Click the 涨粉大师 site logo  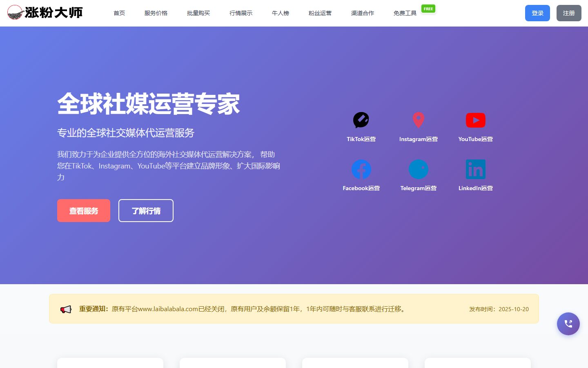click(x=45, y=13)
